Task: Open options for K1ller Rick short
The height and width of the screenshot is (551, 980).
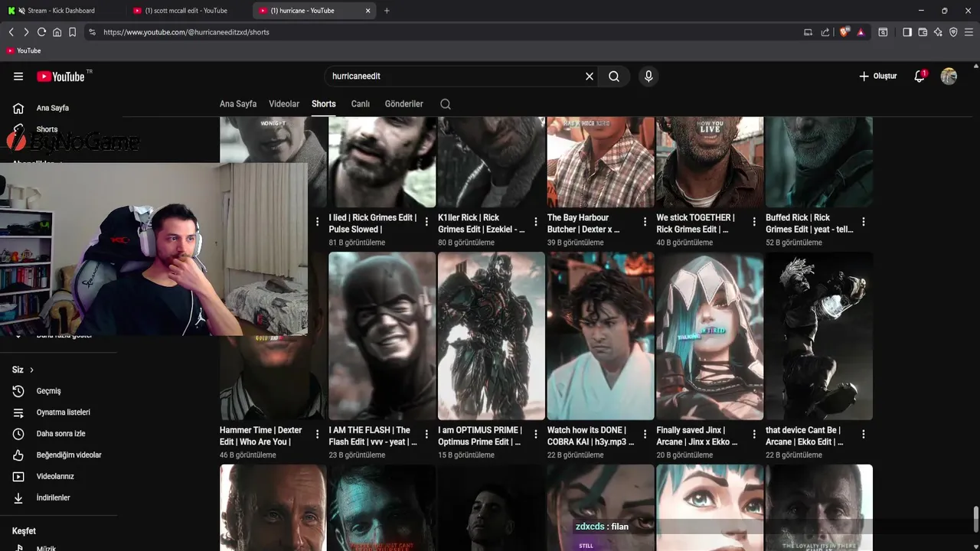Action: click(x=536, y=222)
